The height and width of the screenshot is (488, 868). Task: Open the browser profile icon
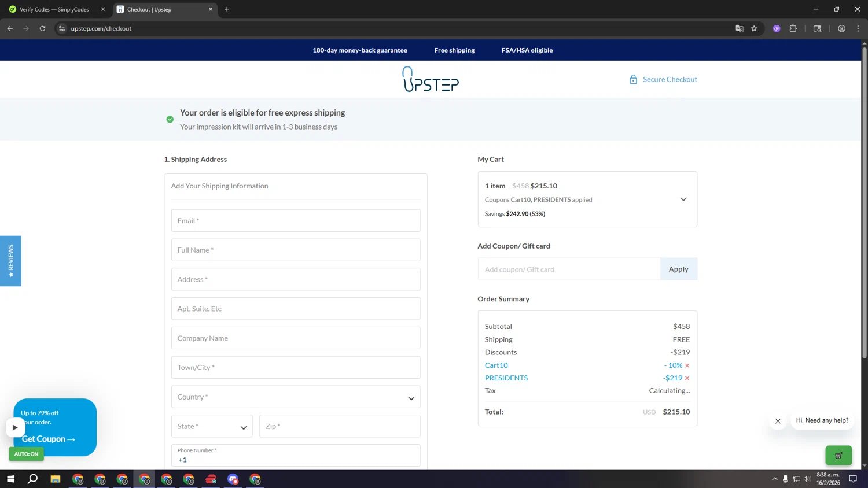point(841,28)
